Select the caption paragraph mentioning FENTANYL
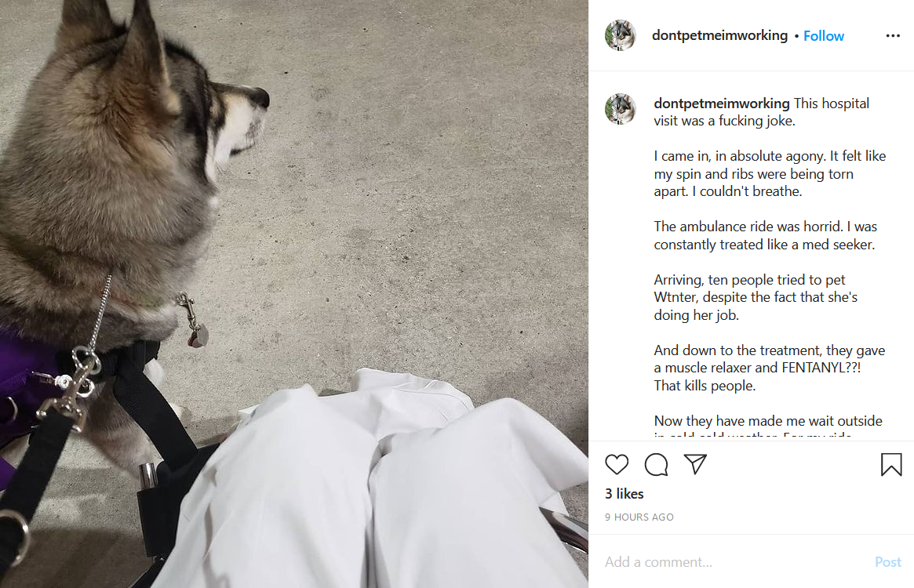 [x=770, y=368]
